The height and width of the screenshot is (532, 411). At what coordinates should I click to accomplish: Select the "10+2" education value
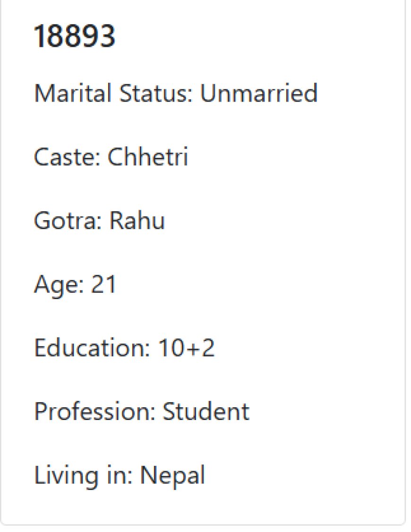186,348
